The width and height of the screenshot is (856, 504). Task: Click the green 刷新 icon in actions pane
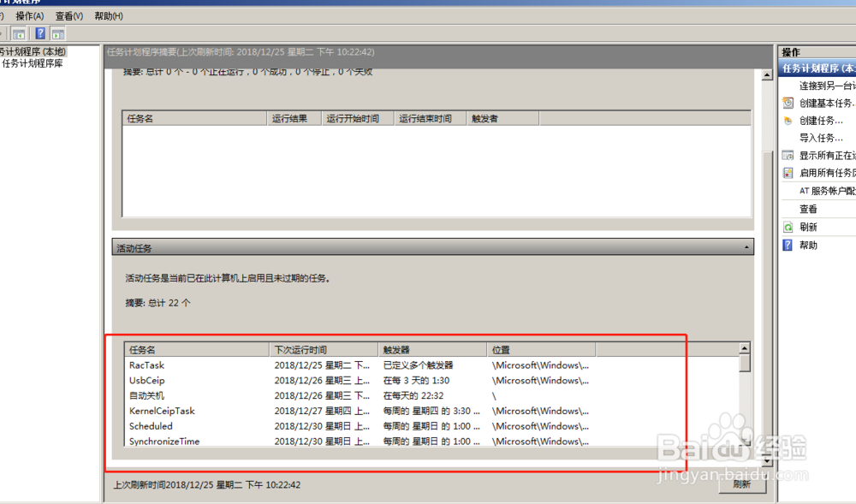pyautogui.click(x=788, y=227)
